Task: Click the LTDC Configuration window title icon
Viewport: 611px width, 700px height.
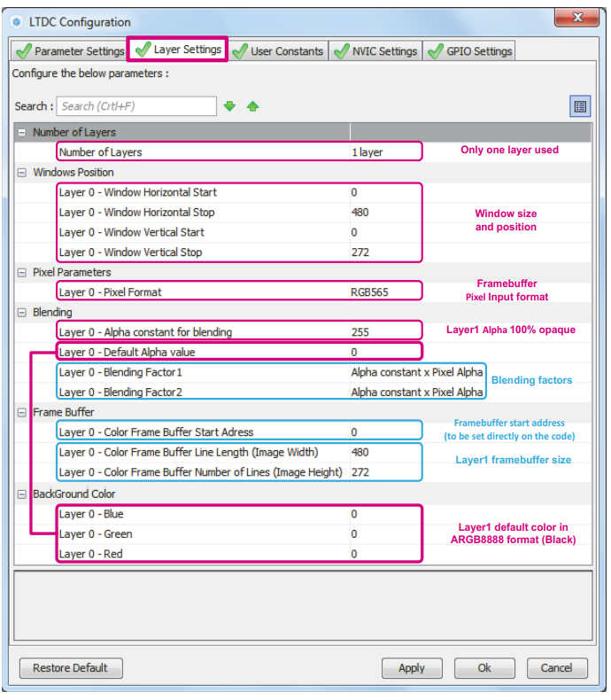Action: [17, 22]
